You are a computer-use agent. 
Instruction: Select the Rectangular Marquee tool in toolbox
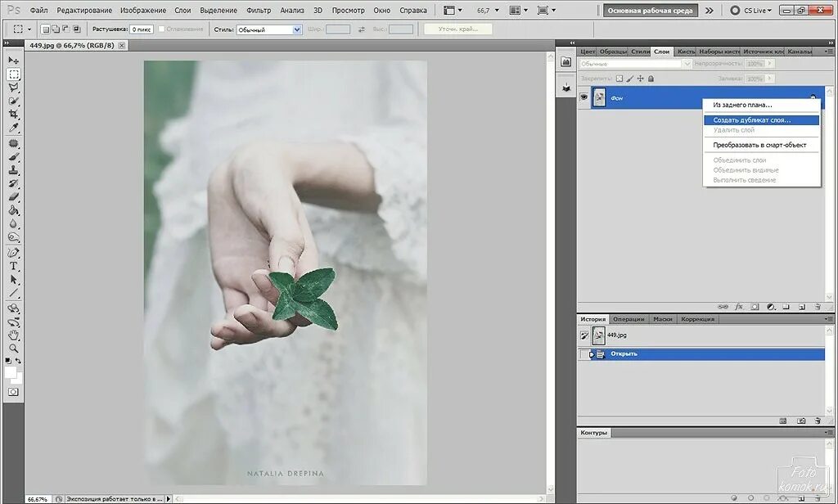[x=13, y=74]
